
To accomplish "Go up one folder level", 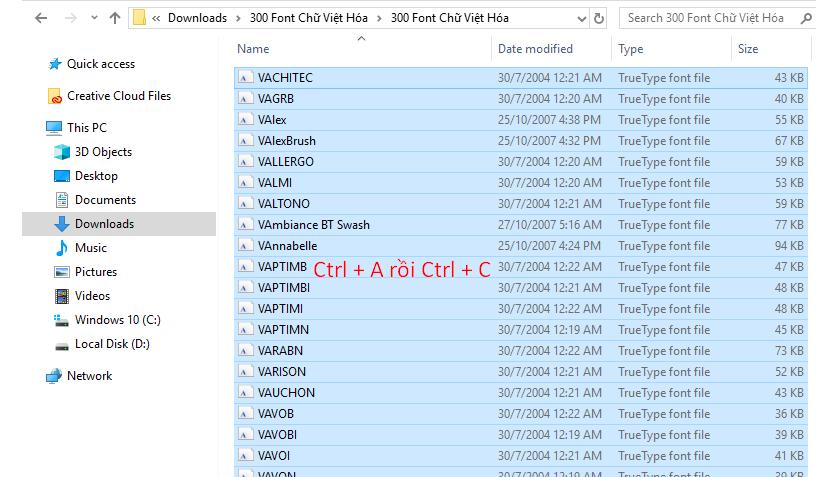I will [115, 18].
